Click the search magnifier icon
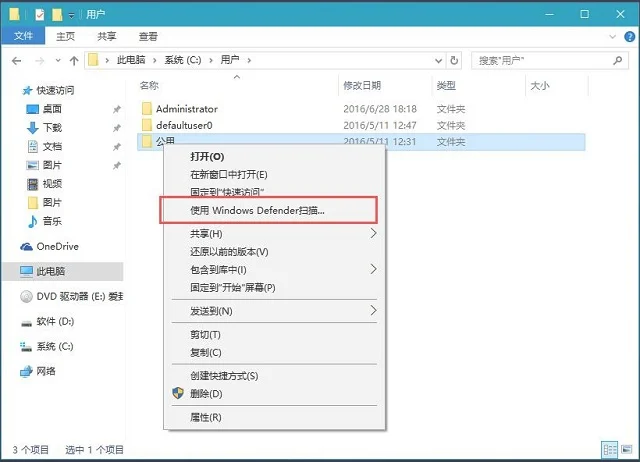Image resolution: width=640 pixels, height=462 pixels. tap(618, 60)
